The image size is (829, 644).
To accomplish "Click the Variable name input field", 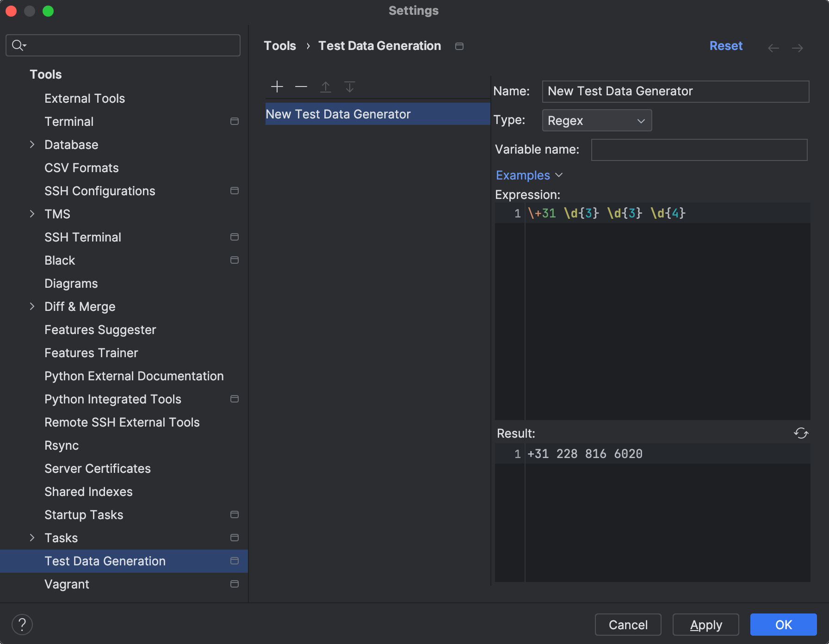I will 699,150.
